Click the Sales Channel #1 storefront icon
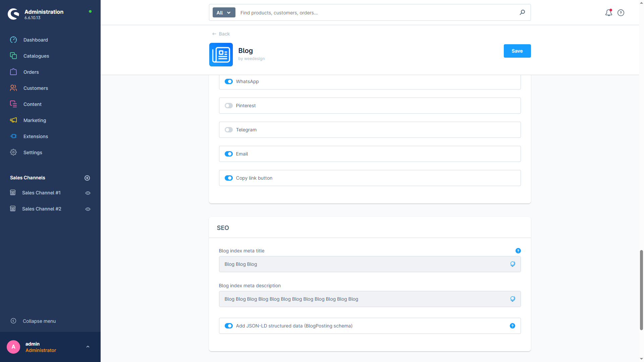 pyautogui.click(x=13, y=193)
